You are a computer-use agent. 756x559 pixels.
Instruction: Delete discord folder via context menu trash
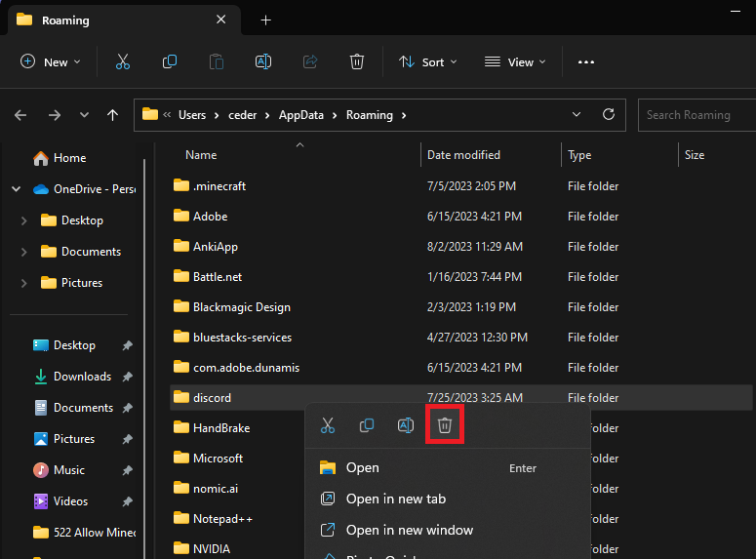(x=445, y=425)
